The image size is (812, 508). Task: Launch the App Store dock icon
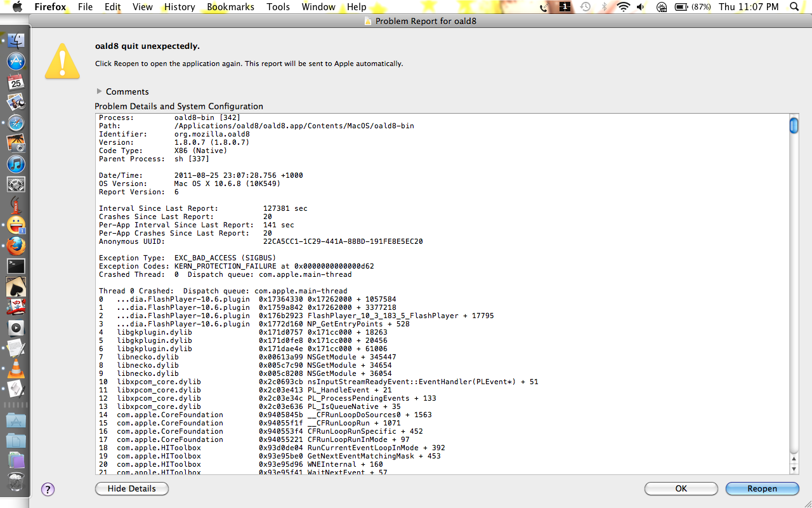16,62
